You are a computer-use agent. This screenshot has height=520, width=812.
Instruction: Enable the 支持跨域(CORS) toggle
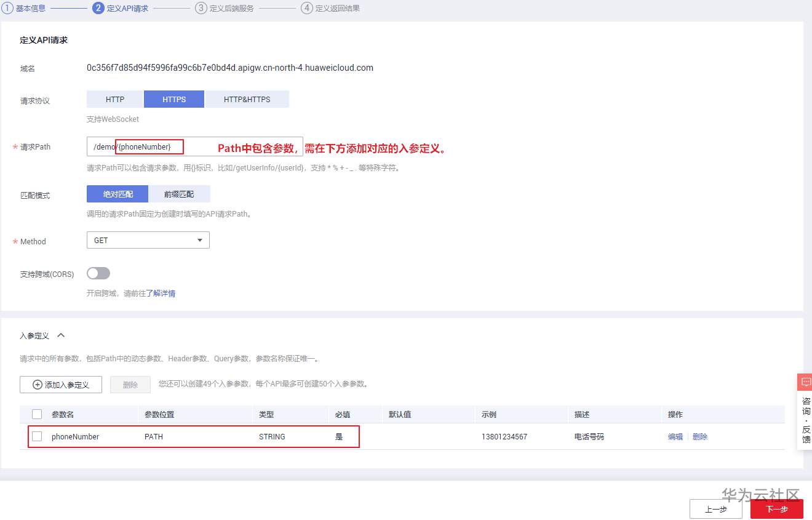pos(98,273)
